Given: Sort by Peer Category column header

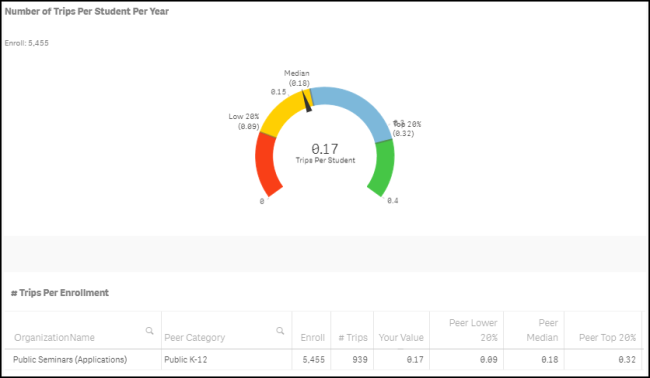Looking at the screenshot, I should (x=194, y=337).
